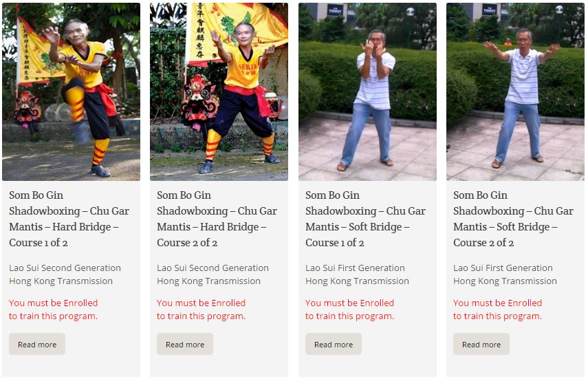The image size is (588, 379).
Task: Open title link Hard Bridge – Course 2 of 2
Action: pos(217,219)
